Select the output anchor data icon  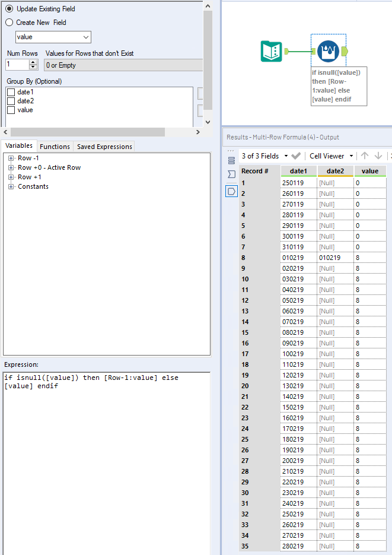pos(231,191)
